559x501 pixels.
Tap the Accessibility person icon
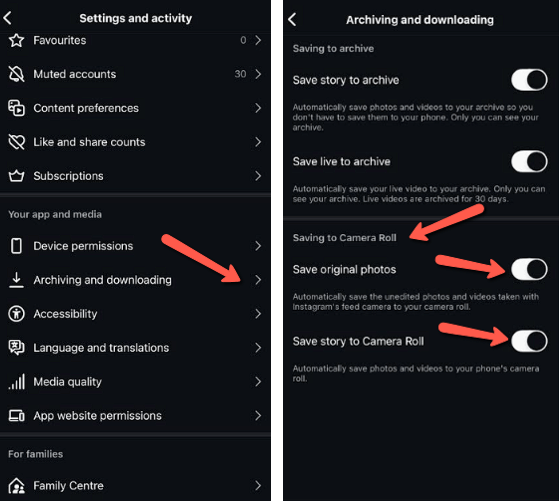16,314
